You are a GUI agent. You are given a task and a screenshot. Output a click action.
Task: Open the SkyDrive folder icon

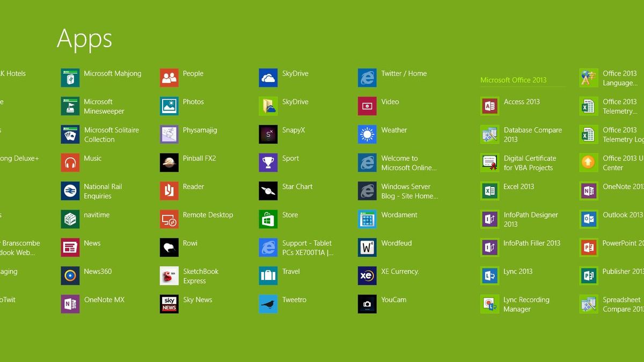[268, 106]
